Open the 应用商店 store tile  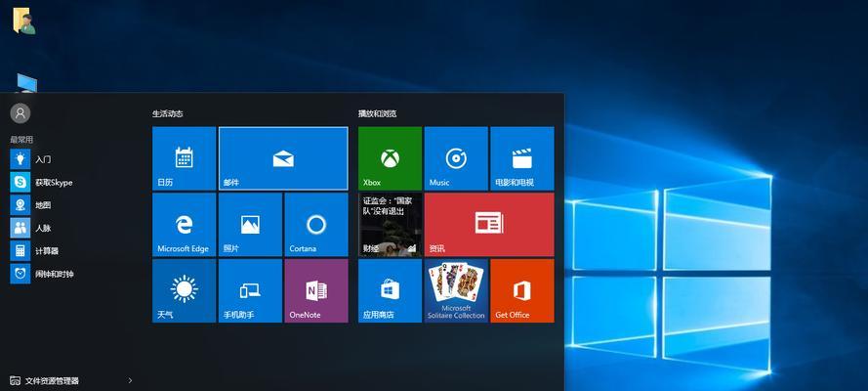pyautogui.click(x=390, y=290)
